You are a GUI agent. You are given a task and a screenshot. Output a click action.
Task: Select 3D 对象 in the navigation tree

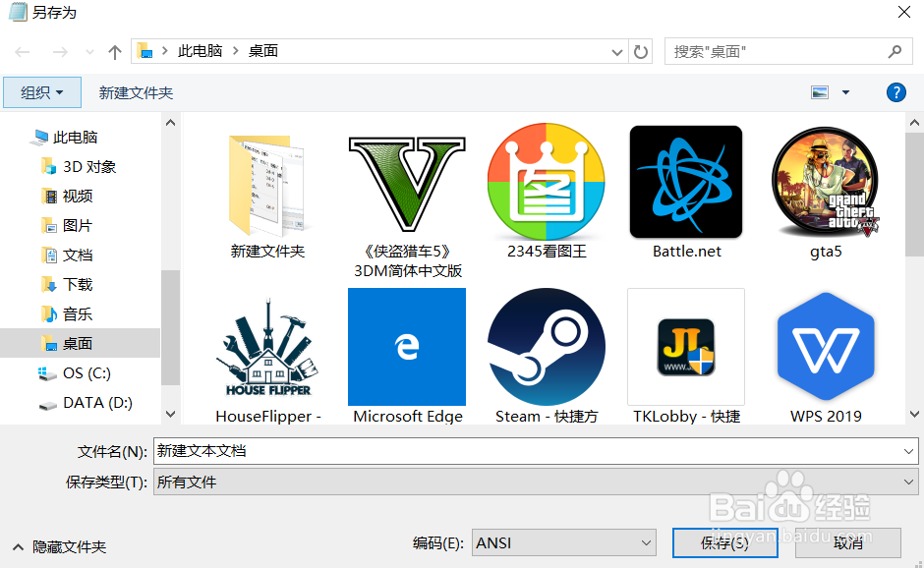tap(89, 167)
